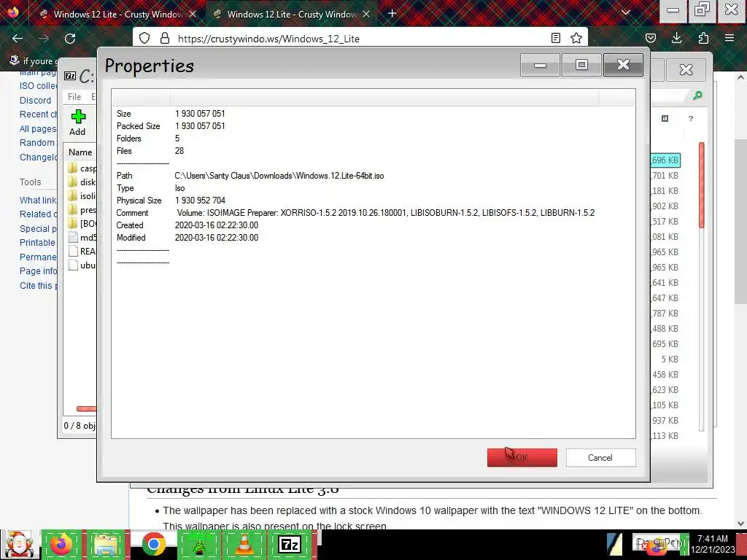Open Special pages tool link

(38, 228)
